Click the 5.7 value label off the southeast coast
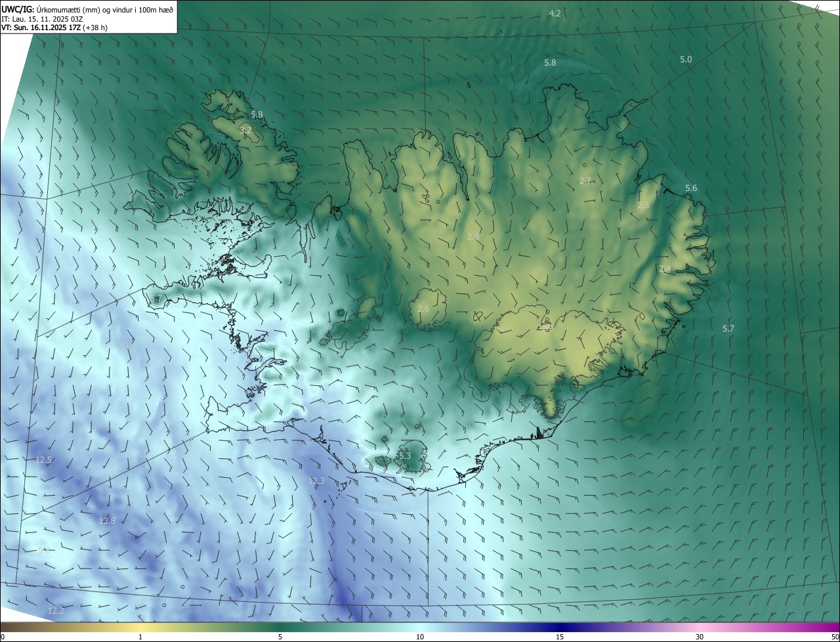Screen dimensions: 840x642 tap(728, 329)
